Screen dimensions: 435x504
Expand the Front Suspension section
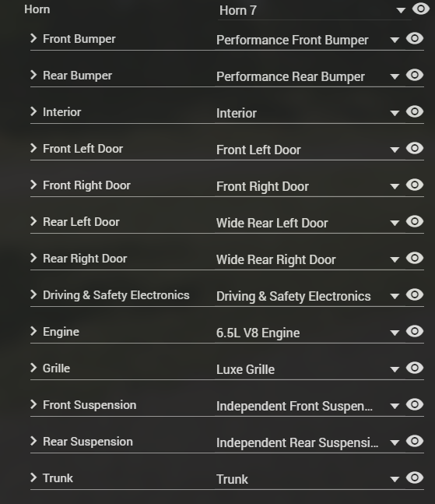(x=33, y=404)
